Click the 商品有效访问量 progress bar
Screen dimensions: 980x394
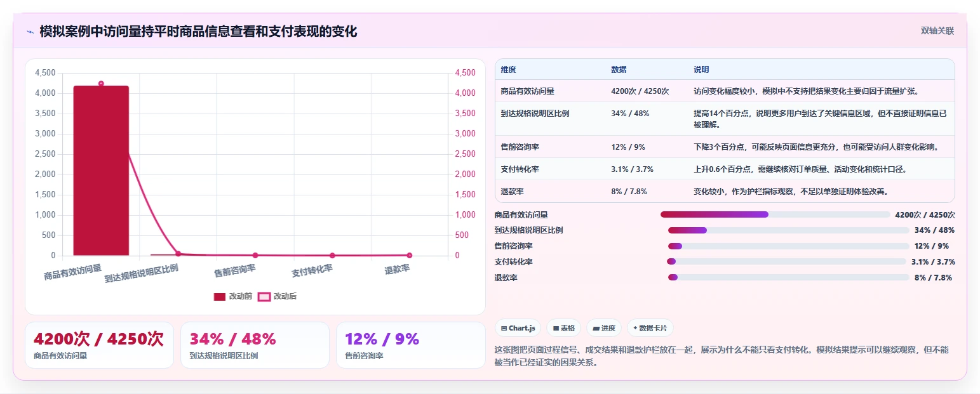click(x=775, y=214)
